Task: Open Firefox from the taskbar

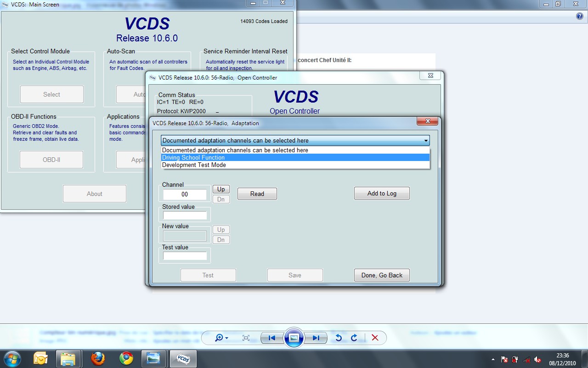Action: tap(98, 358)
